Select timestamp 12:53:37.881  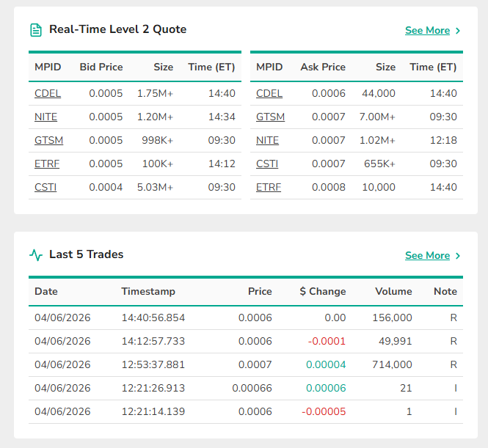153,364
